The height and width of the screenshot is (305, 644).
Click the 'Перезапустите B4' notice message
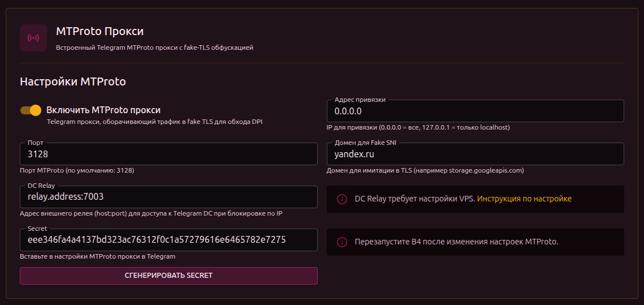(456, 242)
